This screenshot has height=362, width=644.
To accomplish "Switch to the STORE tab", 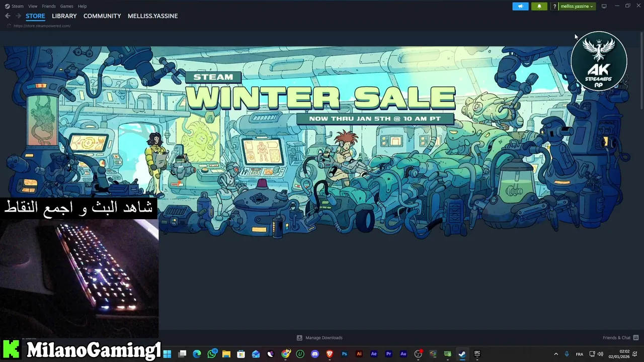I will click(x=35, y=16).
